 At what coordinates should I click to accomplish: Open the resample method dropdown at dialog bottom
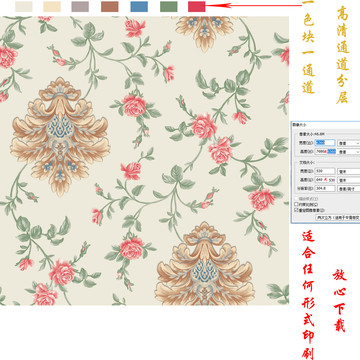[x=338, y=217]
